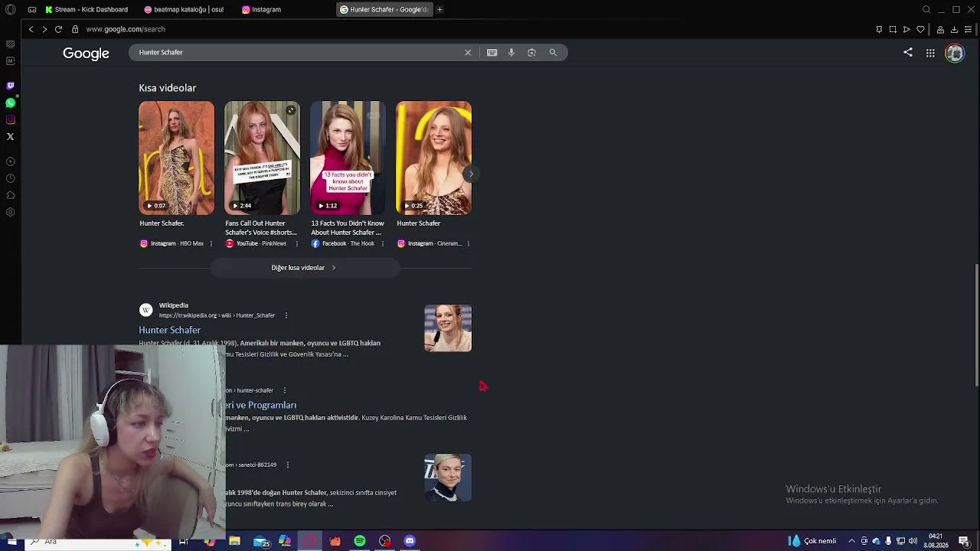Open Discord from the taskbar
Viewport: 980px width, 551px height.
(x=410, y=541)
